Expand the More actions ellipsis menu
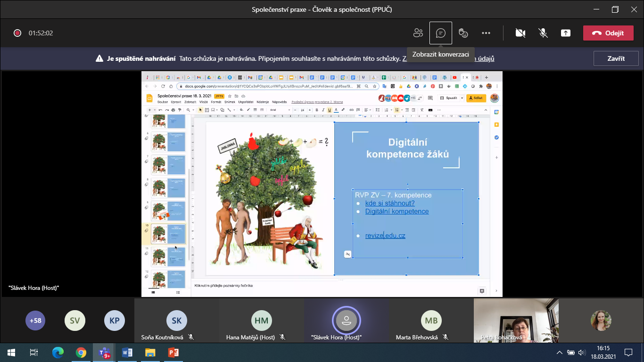The image size is (644, 362). (x=486, y=33)
